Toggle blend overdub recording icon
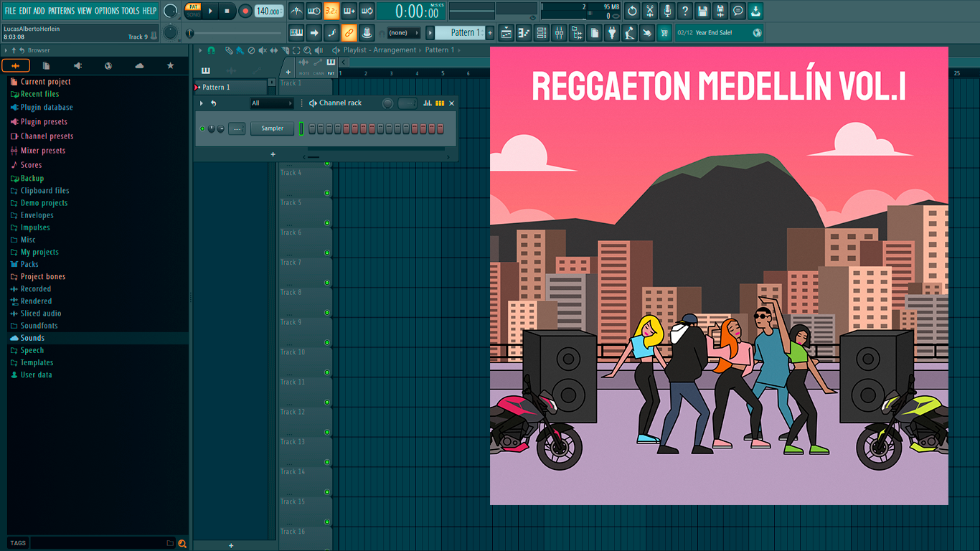 pyautogui.click(x=349, y=11)
